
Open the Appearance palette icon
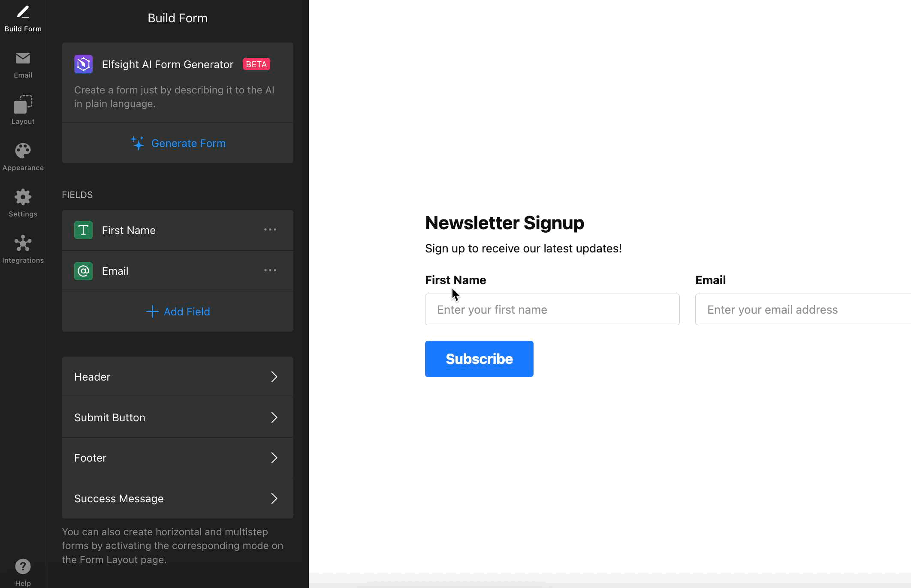coord(23,151)
